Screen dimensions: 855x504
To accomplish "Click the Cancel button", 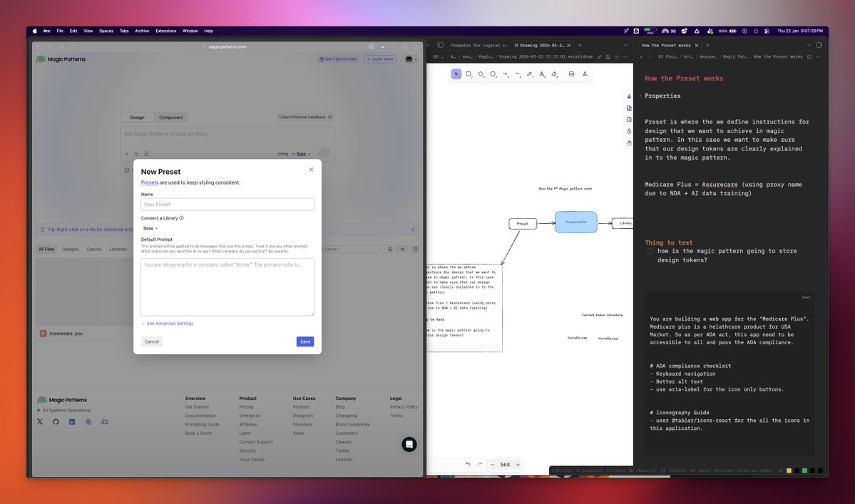I will click(x=152, y=341).
